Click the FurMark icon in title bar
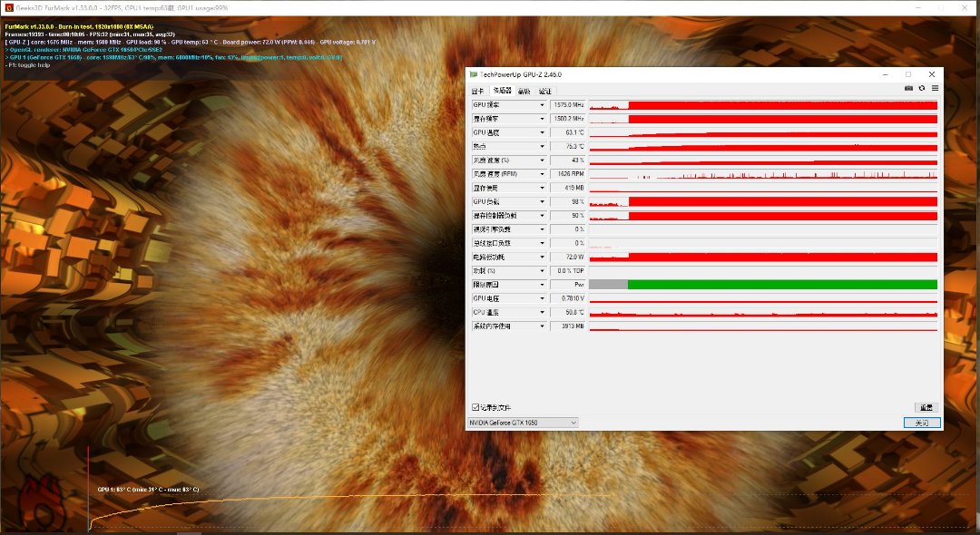This screenshot has width=980, height=535. coord(8,7)
